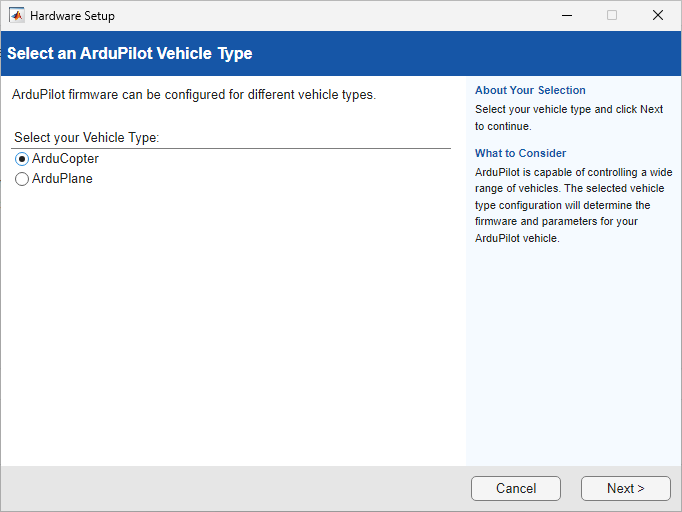Proceed with the Next > button
The image size is (682, 512).
(x=625, y=488)
